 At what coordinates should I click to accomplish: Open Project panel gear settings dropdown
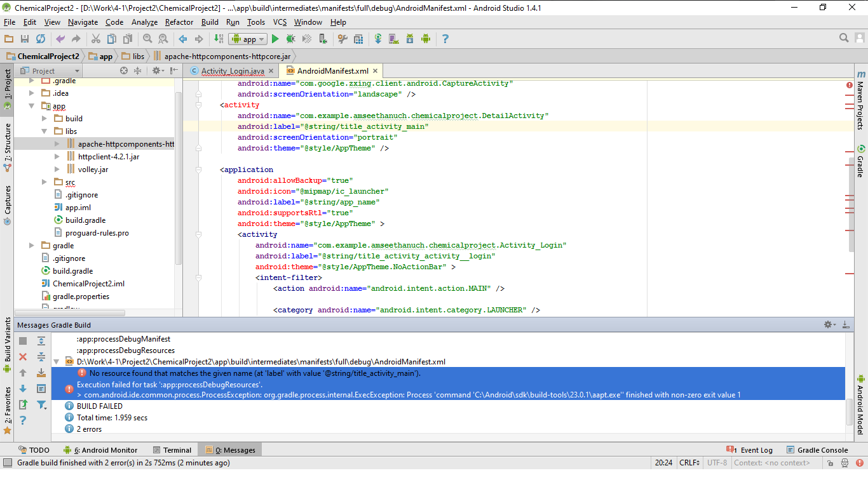click(158, 70)
